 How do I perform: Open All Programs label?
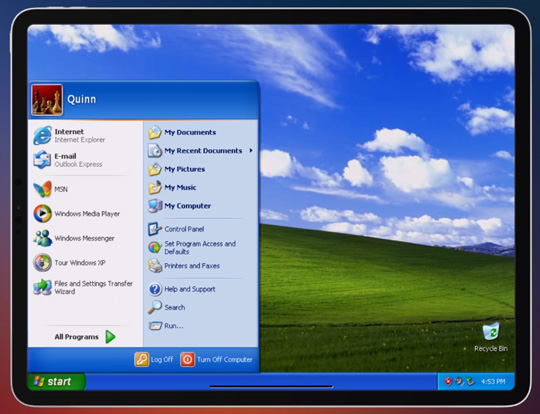pos(76,337)
